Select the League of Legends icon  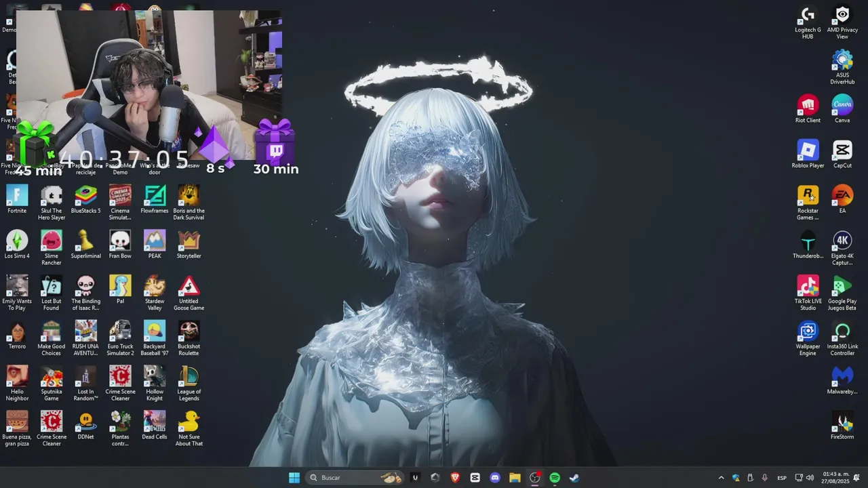pyautogui.click(x=189, y=384)
